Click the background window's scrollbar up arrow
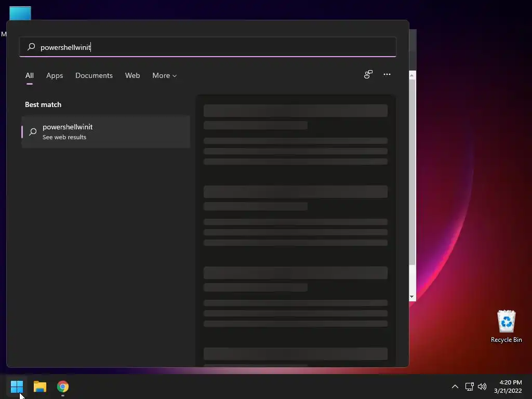This screenshot has height=399, width=532. point(412,75)
